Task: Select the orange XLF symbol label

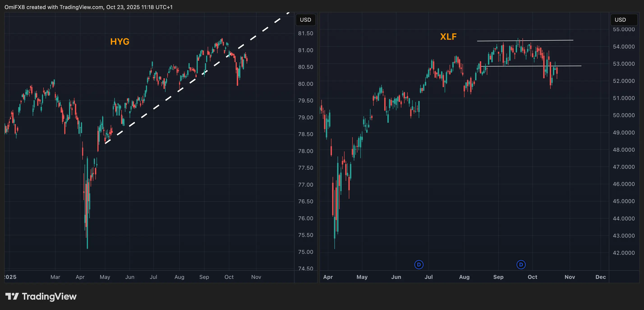Action: [448, 36]
